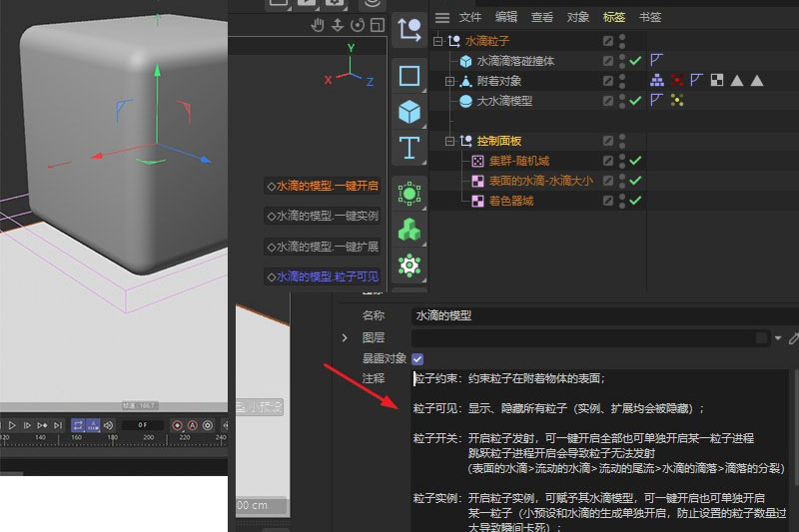Toggle the autokey A button
799x532 pixels.
coord(192,425)
